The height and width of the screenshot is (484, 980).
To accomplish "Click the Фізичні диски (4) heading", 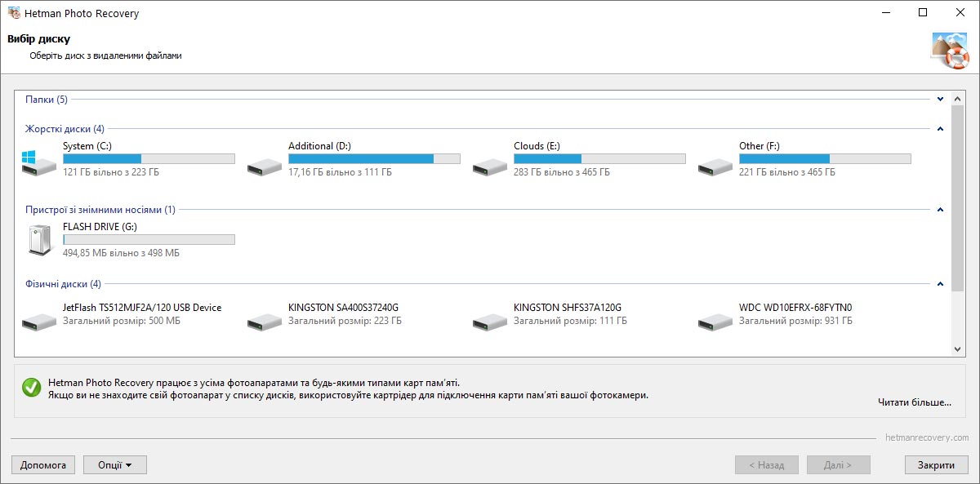I will pos(63,284).
